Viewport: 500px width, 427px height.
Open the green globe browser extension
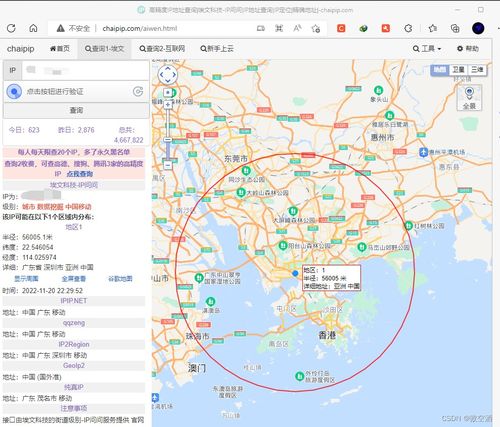(363, 29)
